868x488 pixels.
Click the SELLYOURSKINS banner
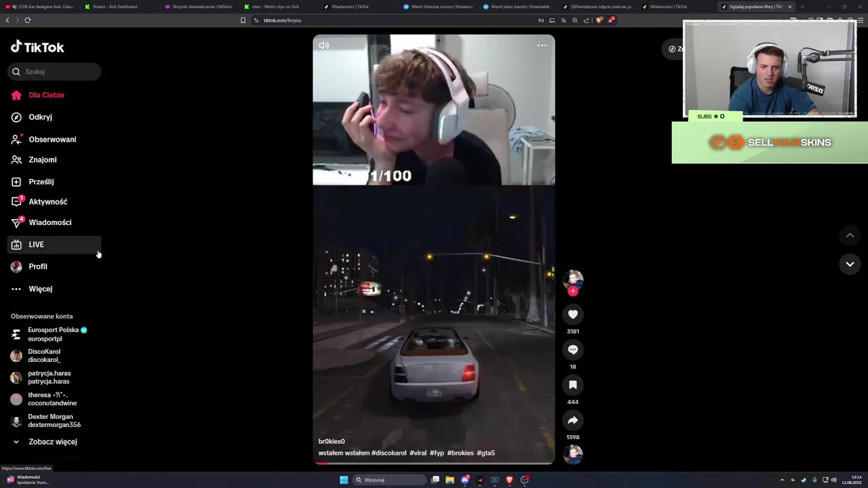[770, 142]
